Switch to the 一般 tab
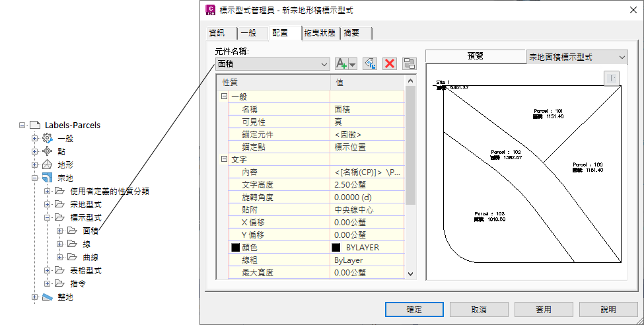The width and height of the screenshot is (644, 325). tap(252, 33)
